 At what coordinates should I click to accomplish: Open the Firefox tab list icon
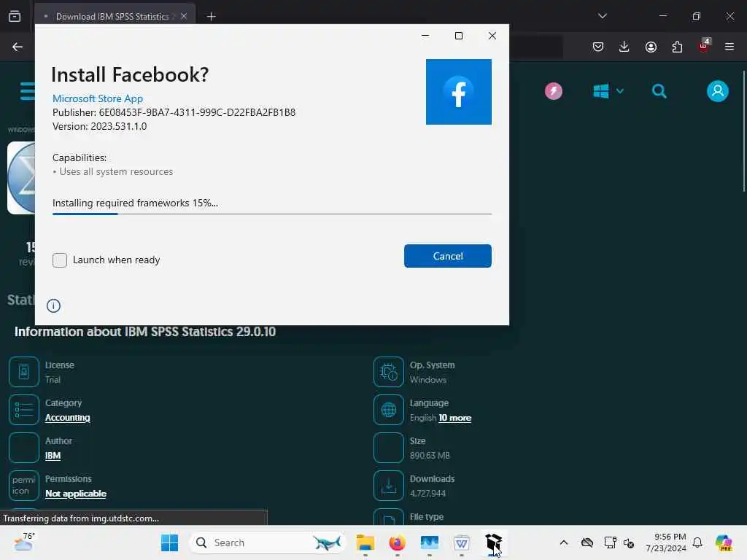tap(15, 16)
